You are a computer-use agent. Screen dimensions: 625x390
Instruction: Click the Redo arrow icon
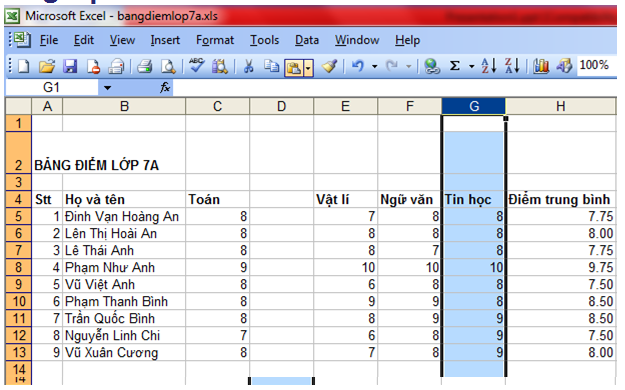click(392, 66)
